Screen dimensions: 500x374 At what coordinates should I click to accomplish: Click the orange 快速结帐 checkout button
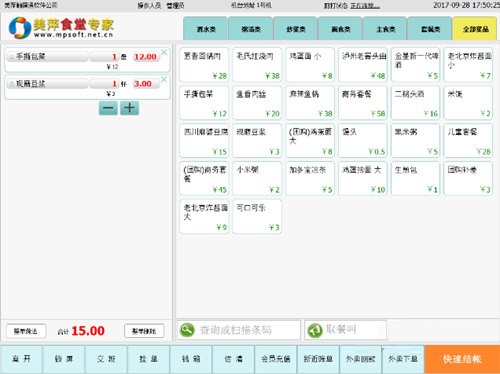coord(462,359)
